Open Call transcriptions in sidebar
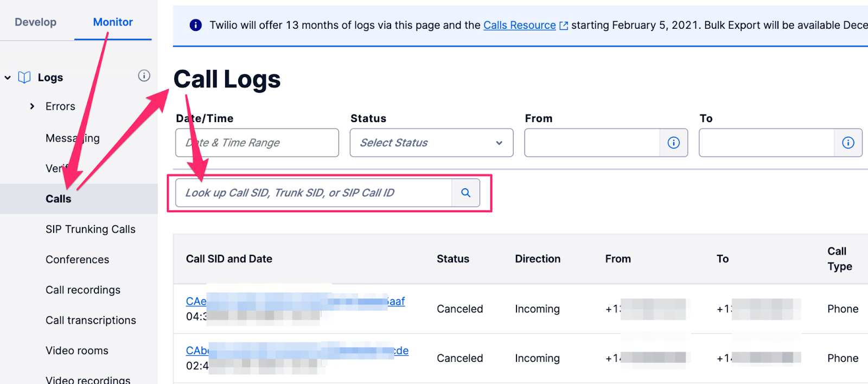The image size is (868, 384). [91, 321]
